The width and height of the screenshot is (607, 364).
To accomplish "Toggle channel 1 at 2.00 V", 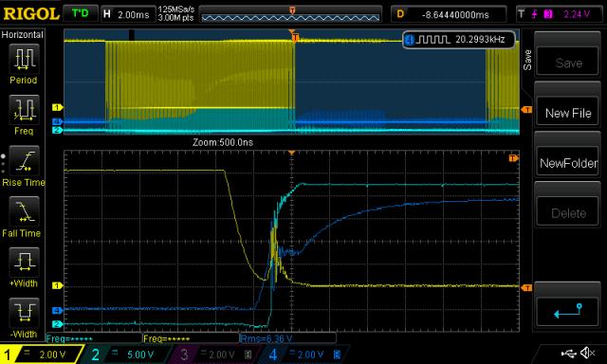I will [42, 355].
